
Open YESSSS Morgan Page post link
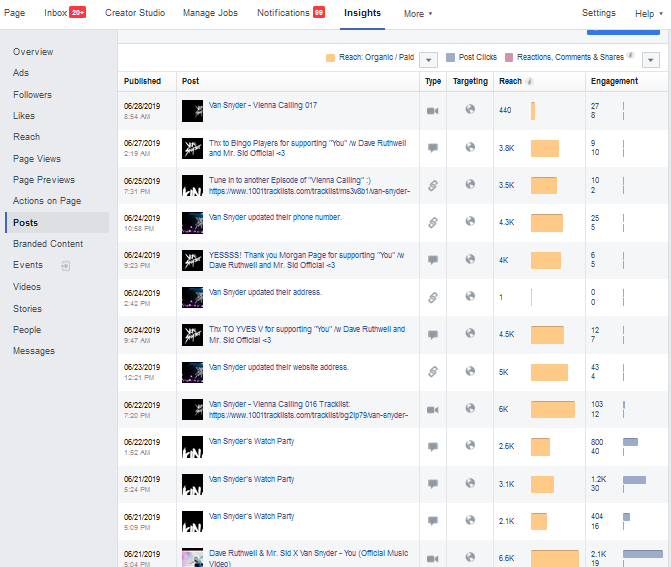point(306,260)
